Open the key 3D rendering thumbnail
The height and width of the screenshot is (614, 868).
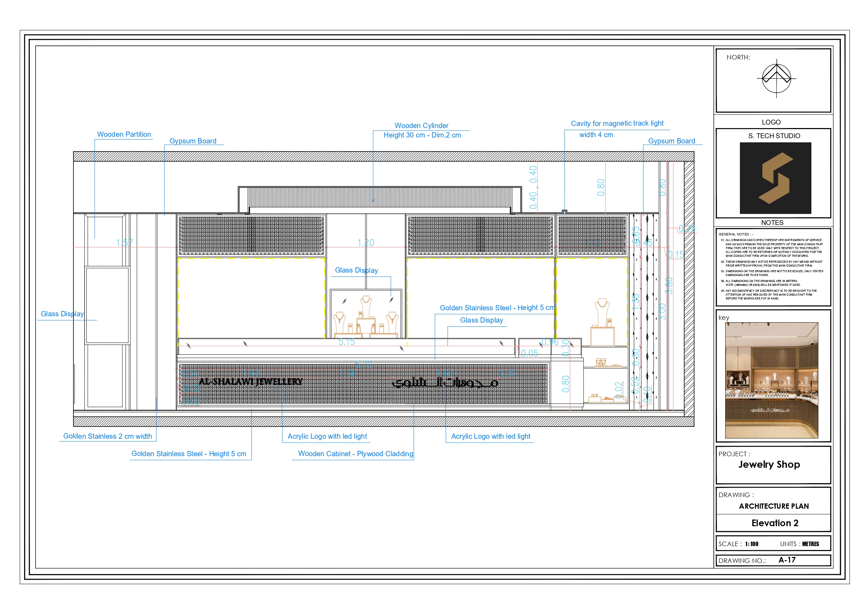tap(771, 380)
